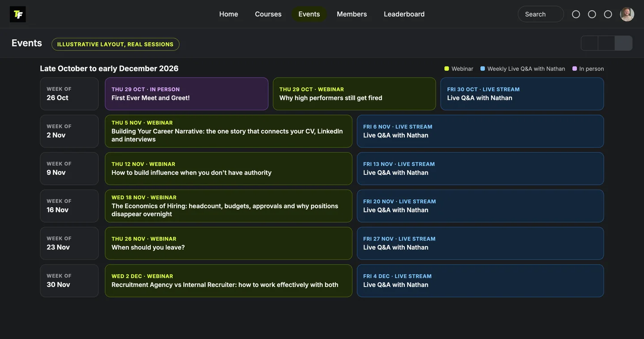Image resolution: width=644 pixels, height=339 pixels.
Task: Click the Illustrative Layout, Real Sessions badge
Action: pos(115,44)
